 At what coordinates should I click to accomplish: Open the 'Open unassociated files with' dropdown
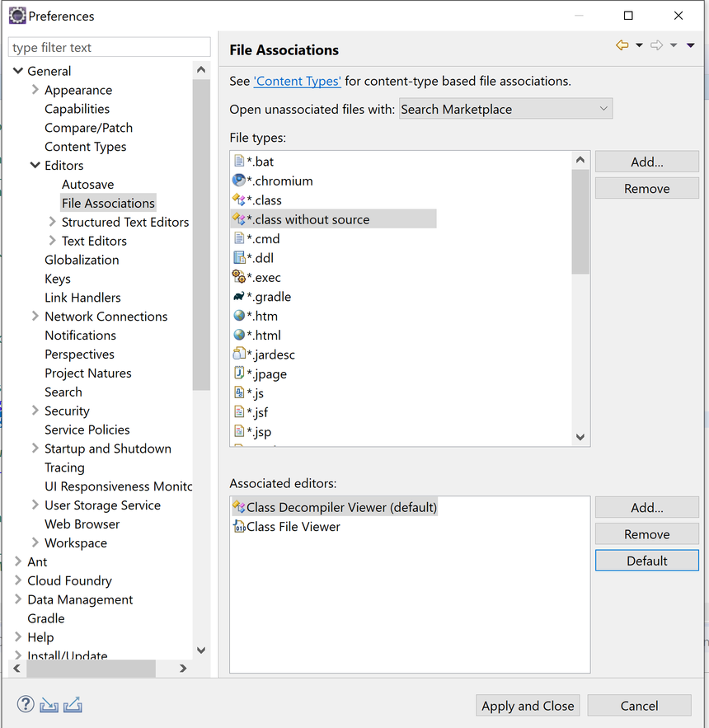[x=505, y=109]
